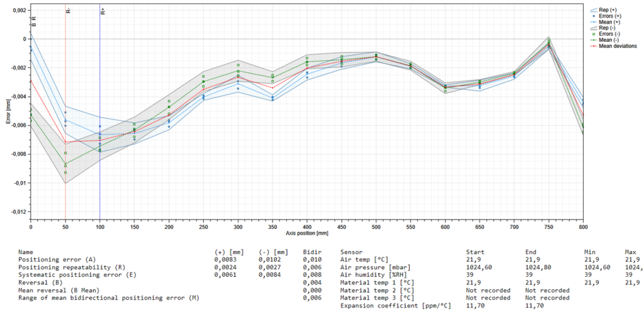Click the 'Bidir' column header
The image size is (644, 312).
coord(311,250)
